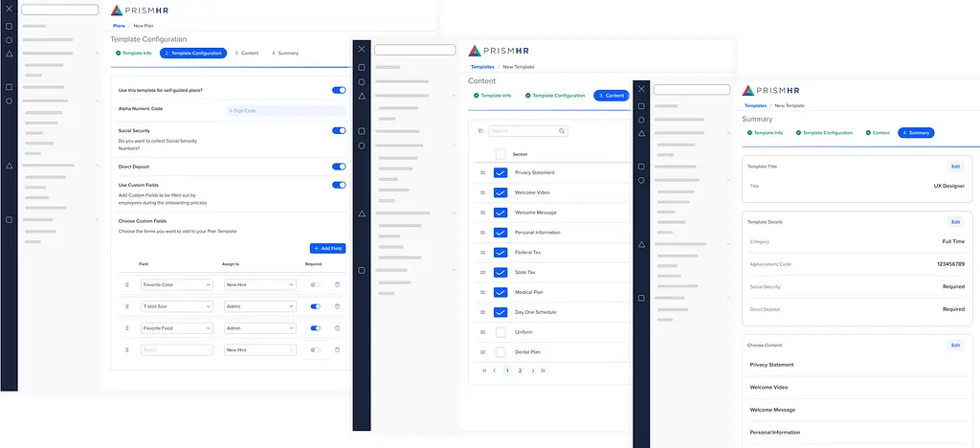Toggle self-guided plans switch
980x448 pixels.
[339, 90]
